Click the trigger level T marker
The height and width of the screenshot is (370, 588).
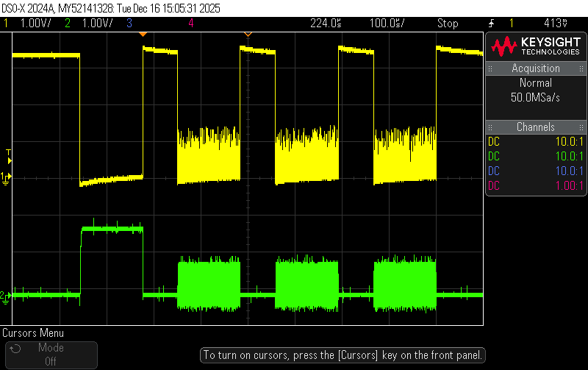[x=8, y=157]
